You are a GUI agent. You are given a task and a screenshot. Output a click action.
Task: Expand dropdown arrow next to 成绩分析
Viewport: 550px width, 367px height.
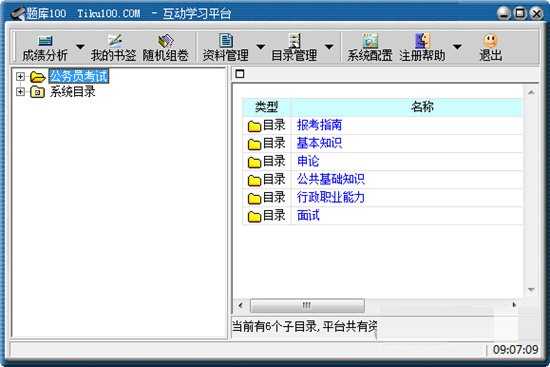[80, 46]
